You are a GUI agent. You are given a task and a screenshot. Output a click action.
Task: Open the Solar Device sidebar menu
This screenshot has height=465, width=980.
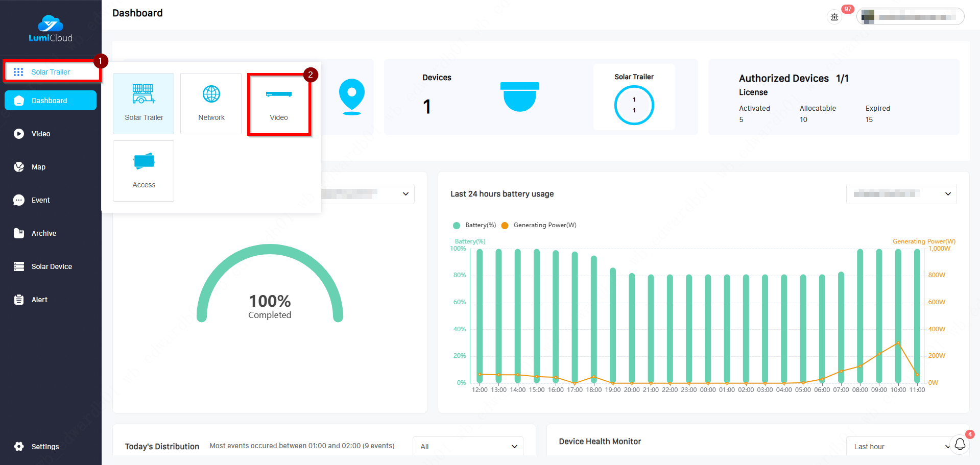(x=51, y=266)
